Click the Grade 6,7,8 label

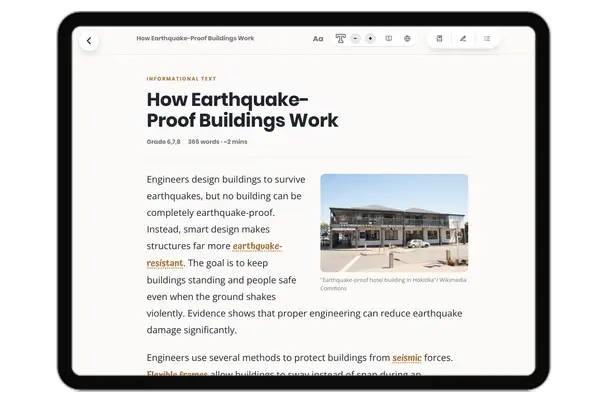[163, 142]
